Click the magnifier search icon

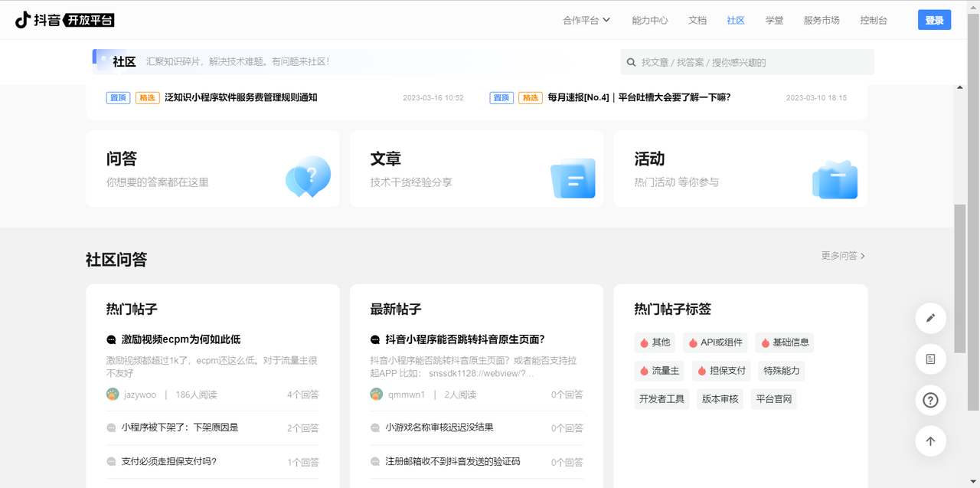pos(632,62)
